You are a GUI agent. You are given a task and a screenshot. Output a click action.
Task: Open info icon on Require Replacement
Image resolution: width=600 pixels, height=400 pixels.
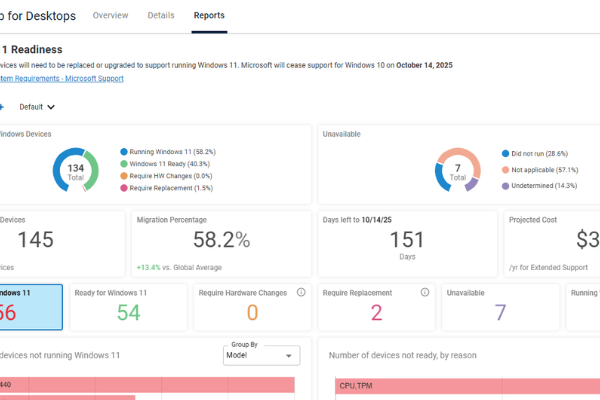click(425, 292)
